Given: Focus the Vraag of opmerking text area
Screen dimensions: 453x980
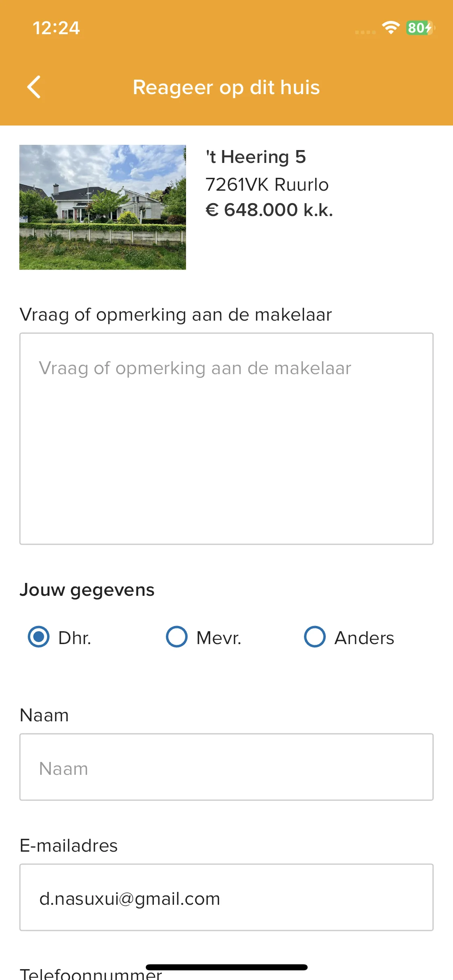Looking at the screenshot, I should [x=226, y=439].
